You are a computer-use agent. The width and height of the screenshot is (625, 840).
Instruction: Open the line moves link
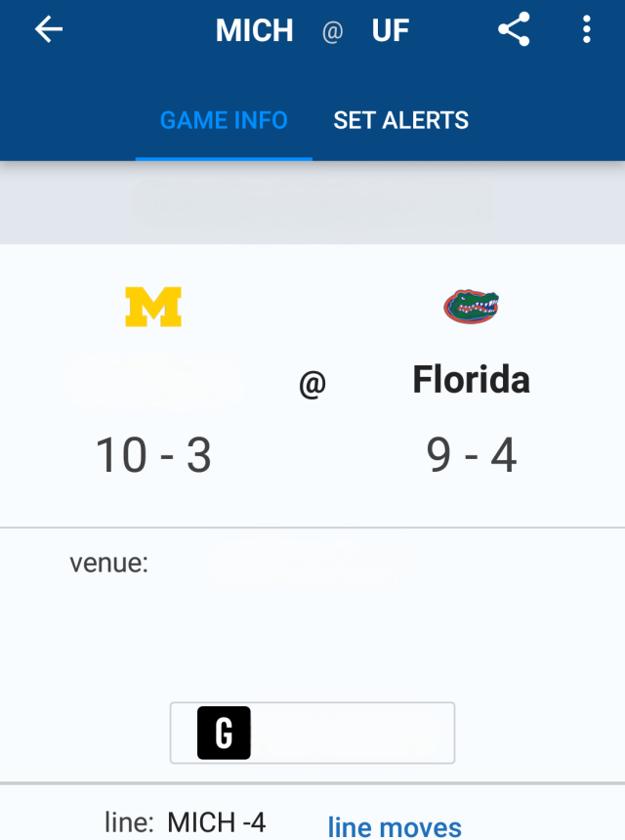(x=395, y=826)
